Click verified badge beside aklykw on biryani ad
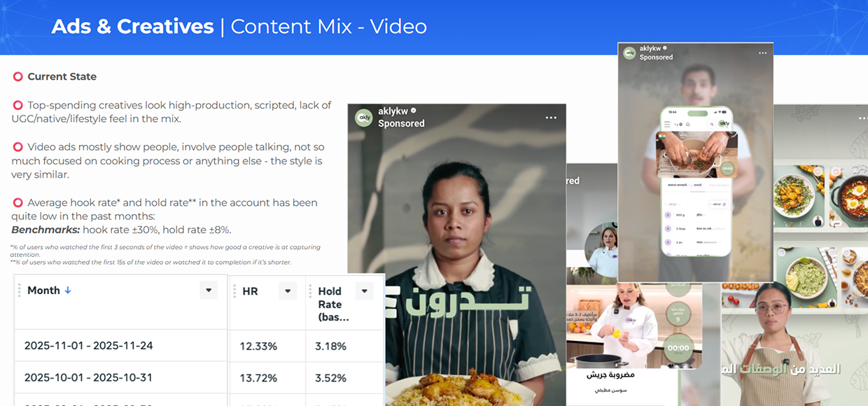The height and width of the screenshot is (406, 868). pos(414,111)
